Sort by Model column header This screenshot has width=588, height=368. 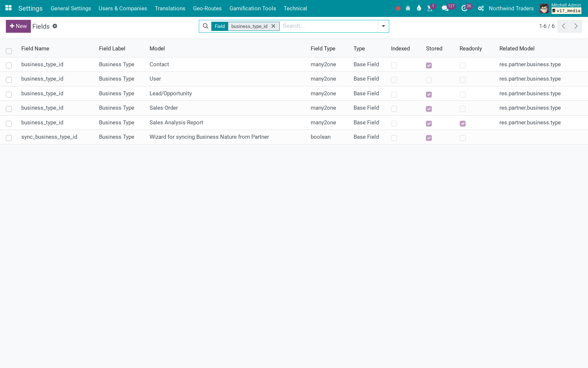157,48
